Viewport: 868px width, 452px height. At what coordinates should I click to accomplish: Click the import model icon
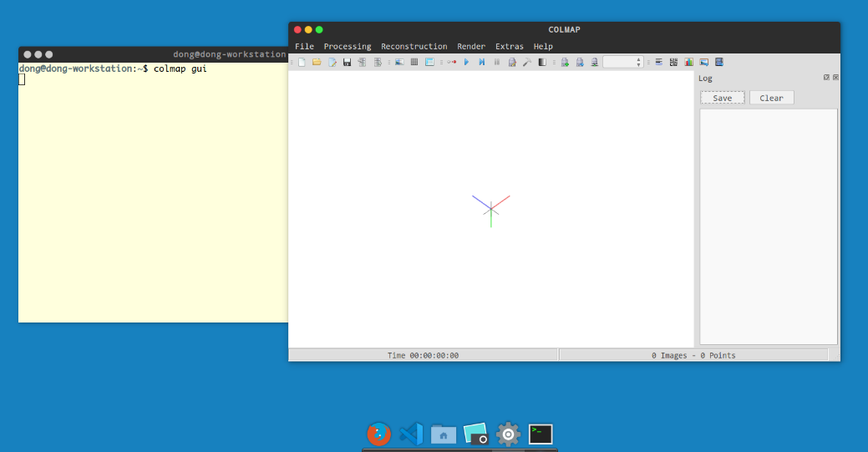pos(362,62)
